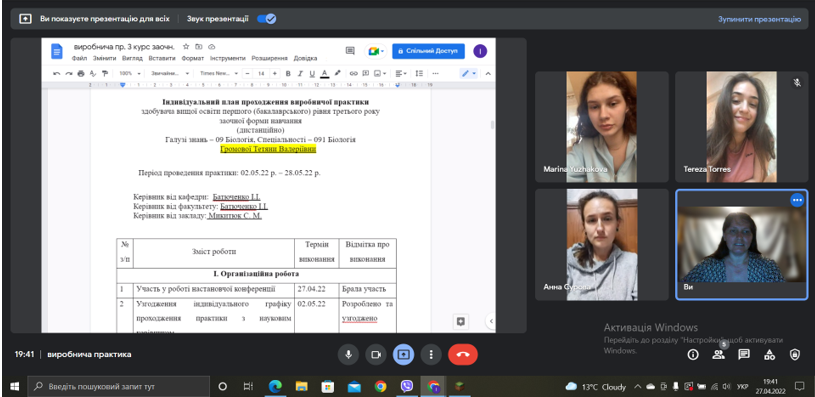The image size is (815, 397).
Task: Click the Redo icon in Docs toolbar
Action: (x=69, y=73)
